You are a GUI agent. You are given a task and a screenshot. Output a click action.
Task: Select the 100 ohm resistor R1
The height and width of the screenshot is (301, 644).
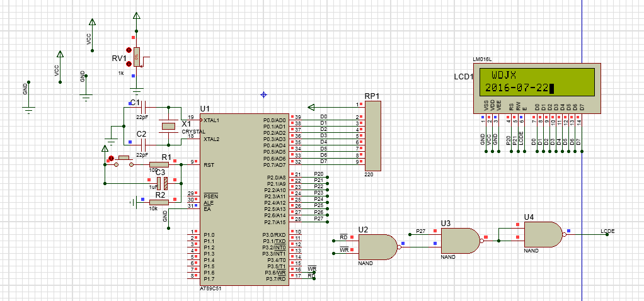[158, 164]
